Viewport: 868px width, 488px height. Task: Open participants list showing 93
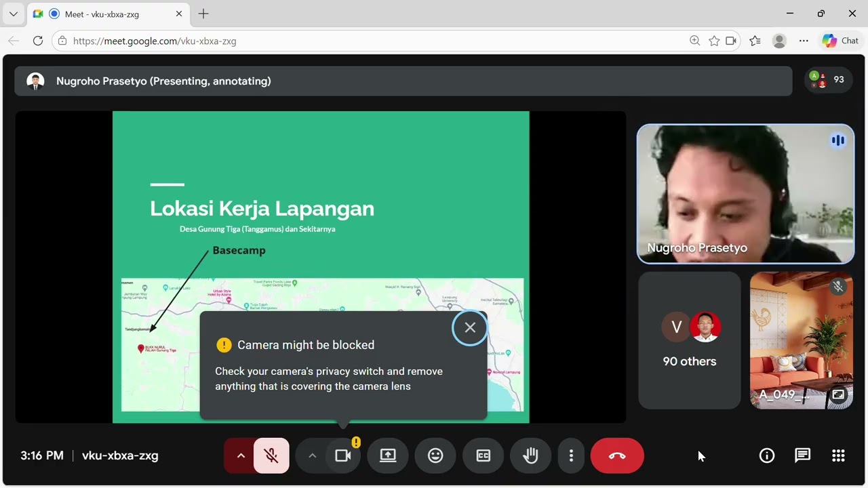coord(829,80)
